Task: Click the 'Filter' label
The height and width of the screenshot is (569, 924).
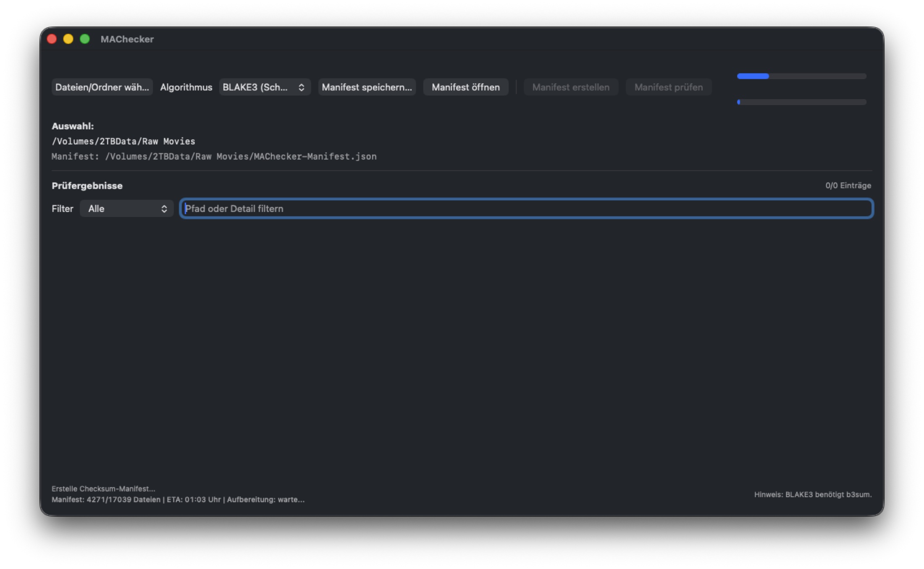Action: tap(62, 209)
